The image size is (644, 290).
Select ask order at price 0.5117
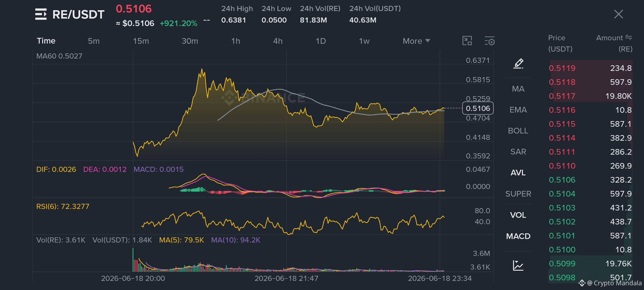tap(590, 96)
